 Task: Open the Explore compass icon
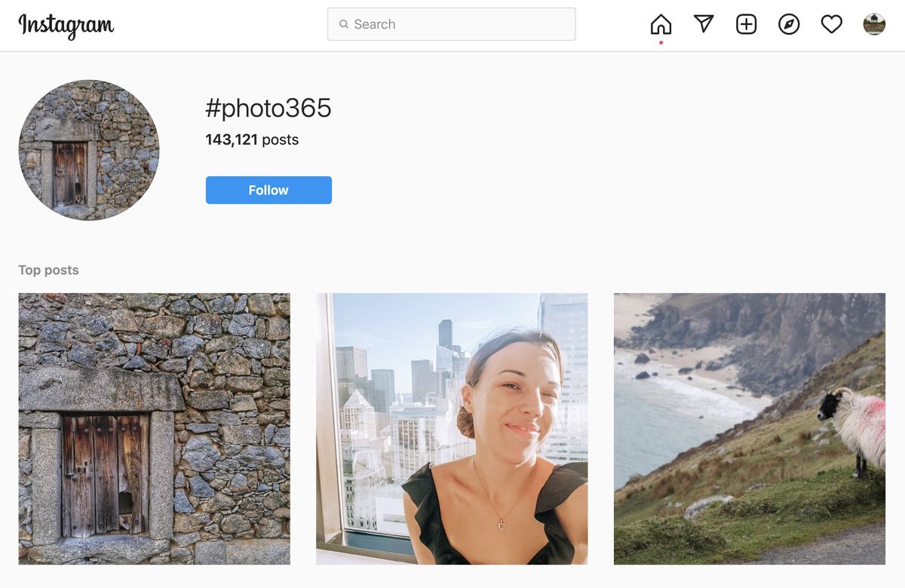[789, 24]
